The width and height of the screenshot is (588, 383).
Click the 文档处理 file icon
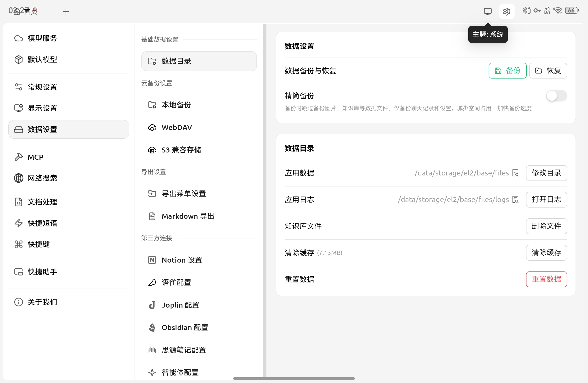[18, 202]
